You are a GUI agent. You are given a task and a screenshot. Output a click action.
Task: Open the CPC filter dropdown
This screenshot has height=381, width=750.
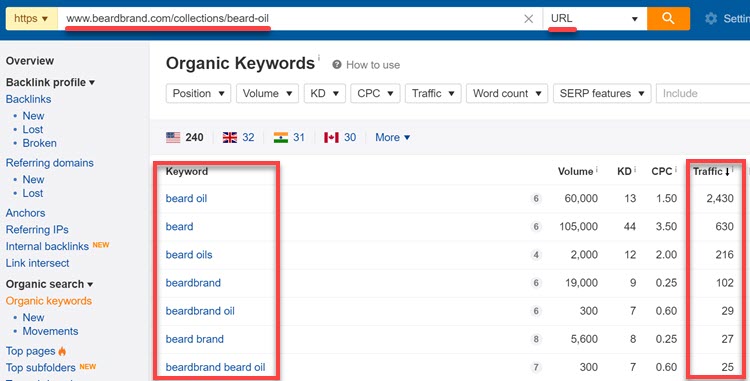375,93
